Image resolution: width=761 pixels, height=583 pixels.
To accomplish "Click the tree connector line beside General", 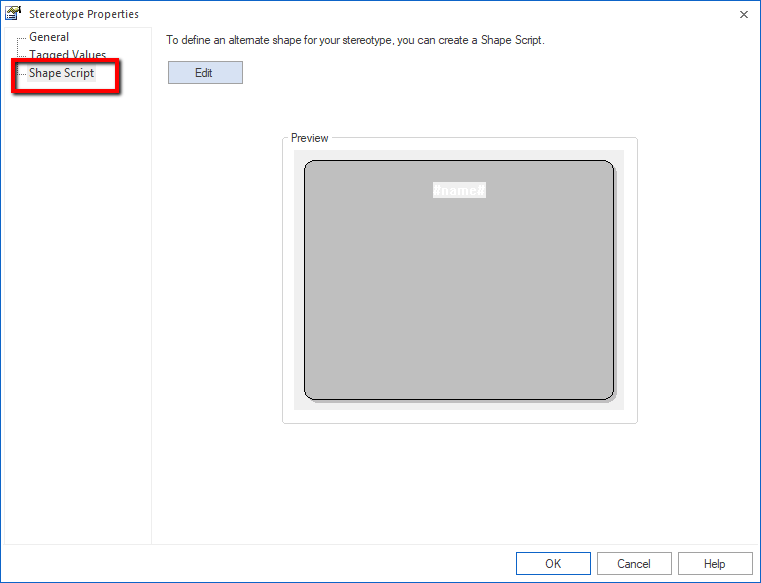I will (x=22, y=38).
